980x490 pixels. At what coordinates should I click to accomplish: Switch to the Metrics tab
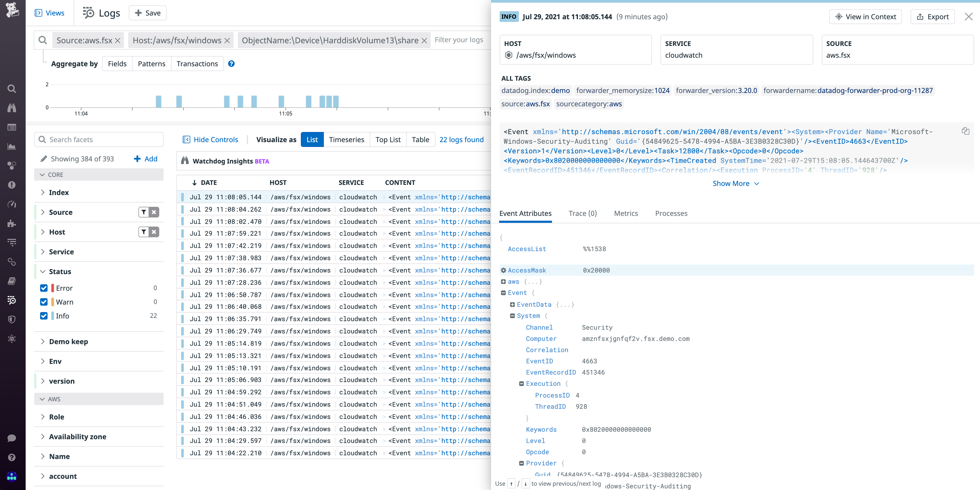click(626, 213)
